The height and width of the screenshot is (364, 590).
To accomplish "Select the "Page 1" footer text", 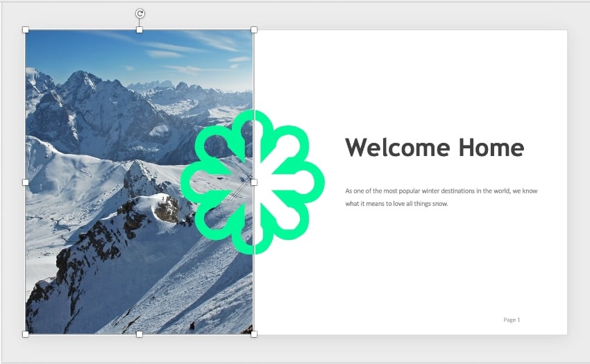I will 512,320.
